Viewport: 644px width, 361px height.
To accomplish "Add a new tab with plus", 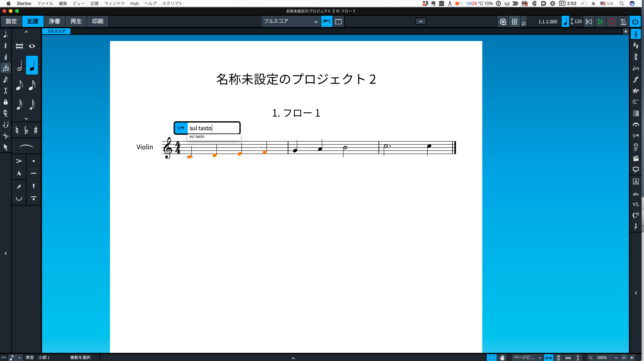I will tap(626, 31).
